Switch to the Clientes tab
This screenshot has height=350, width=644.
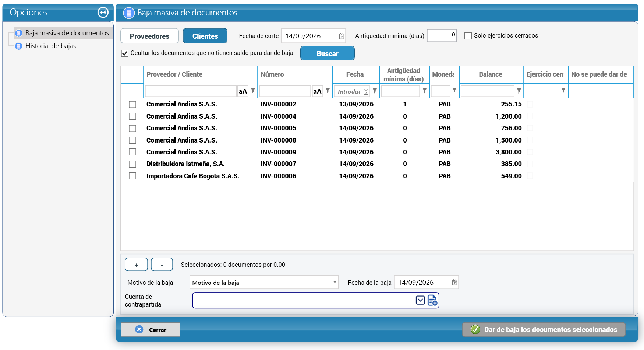[x=205, y=36]
